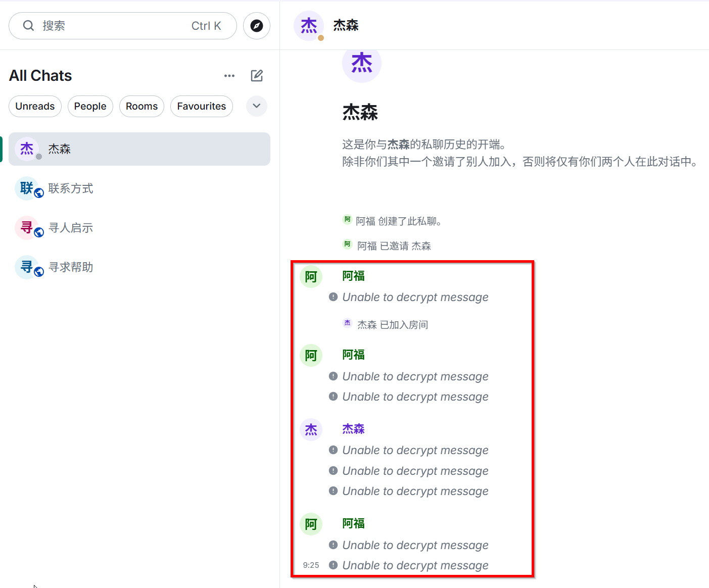The image size is (709, 588).
Task: Select the 杰森 chat in the list
Action: [139, 149]
